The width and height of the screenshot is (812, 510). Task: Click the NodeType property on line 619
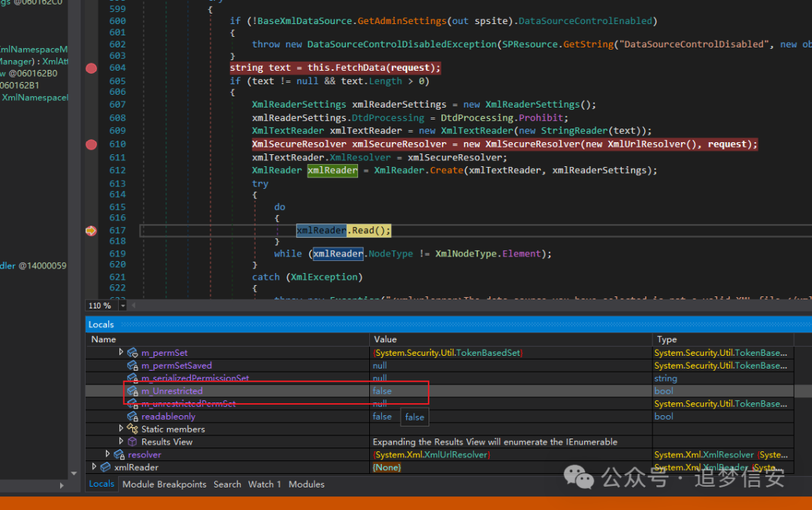390,254
